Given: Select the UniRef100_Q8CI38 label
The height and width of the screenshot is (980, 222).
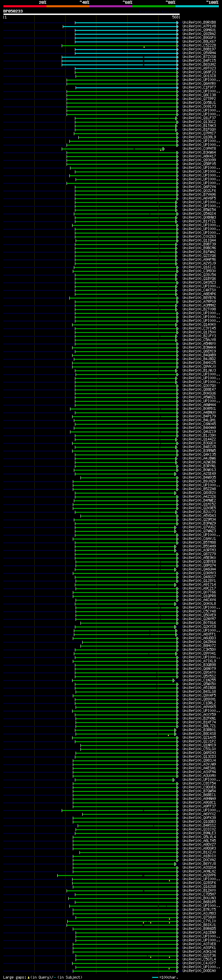Looking at the screenshot, I should 199,95.
